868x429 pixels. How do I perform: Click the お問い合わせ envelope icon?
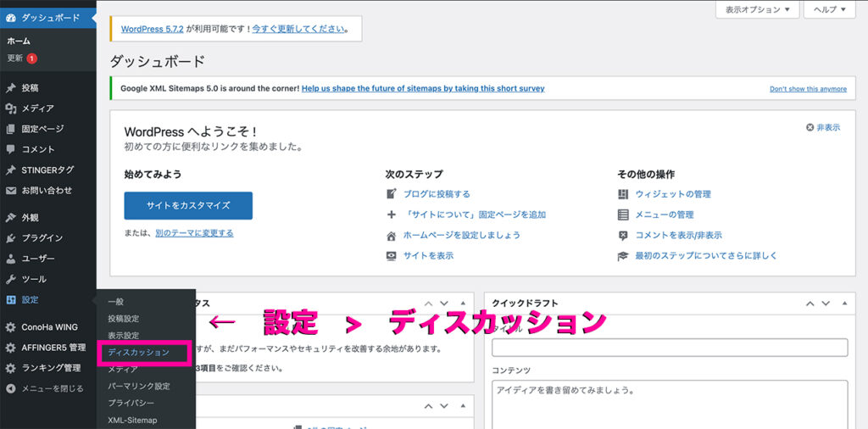(x=10, y=191)
